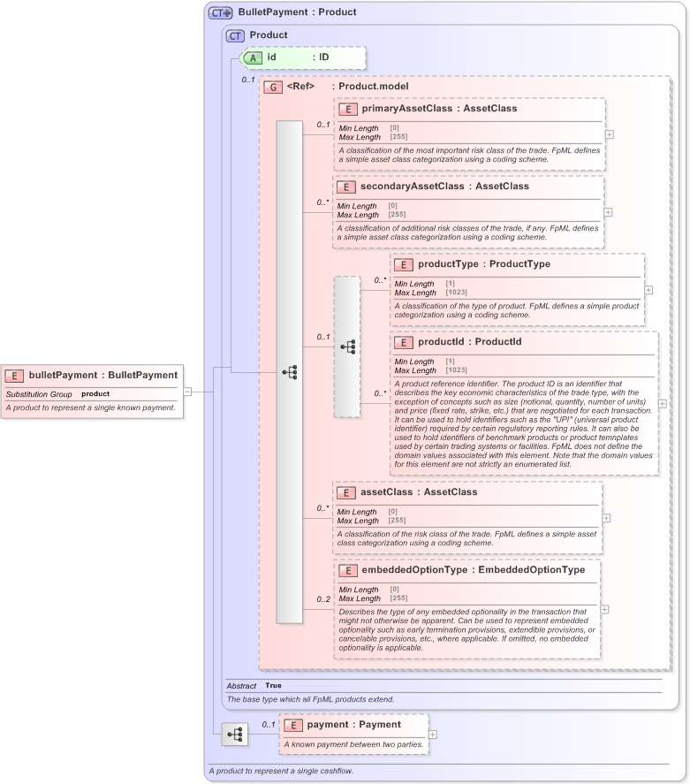Screen dimensions: 690x784
Task: Select bulletPayment : BulletPayment title
Action: click(x=102, y=375)
